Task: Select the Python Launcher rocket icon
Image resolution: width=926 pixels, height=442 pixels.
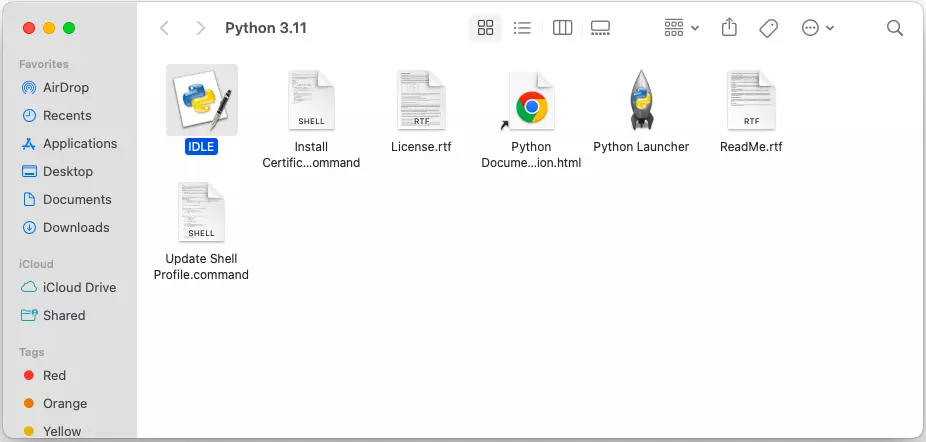Action: pos(641,100)
